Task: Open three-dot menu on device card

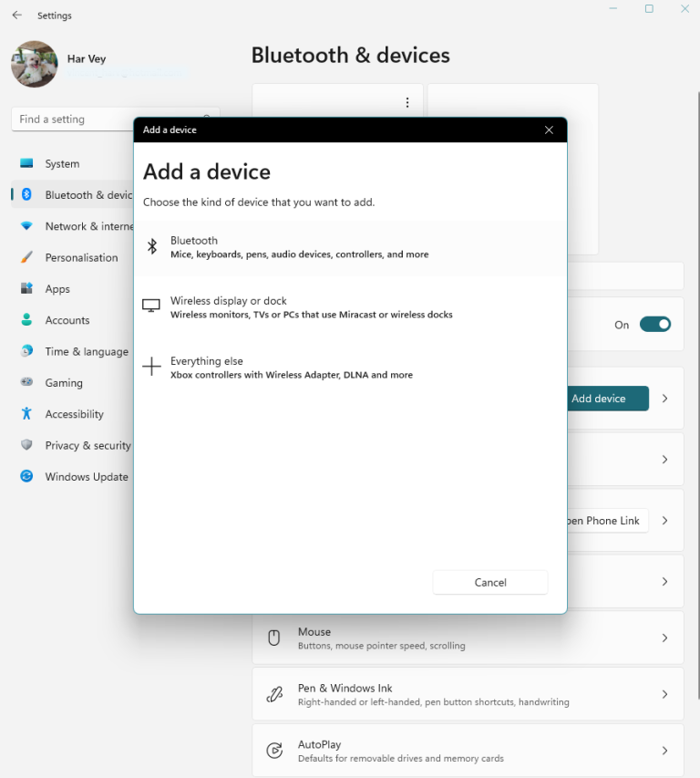Action: click(407, 103)
